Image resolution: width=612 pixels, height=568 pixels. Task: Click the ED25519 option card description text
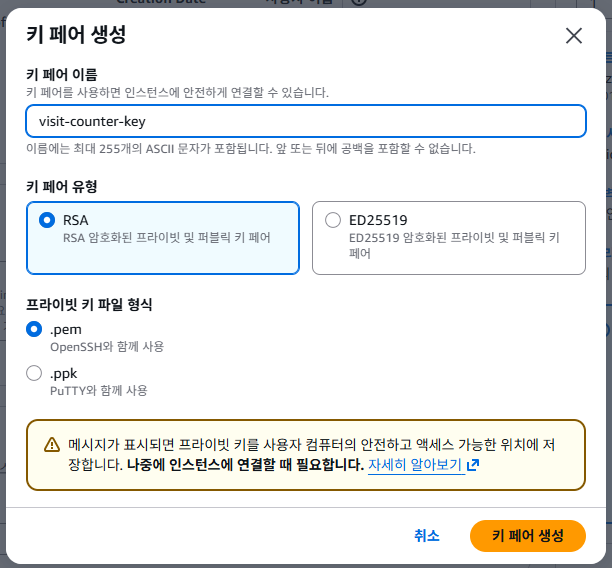(x=454, y=245)
